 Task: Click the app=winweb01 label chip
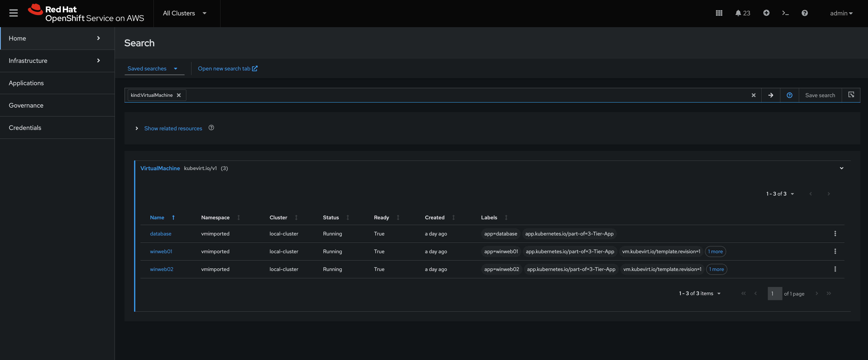(501, 251)
